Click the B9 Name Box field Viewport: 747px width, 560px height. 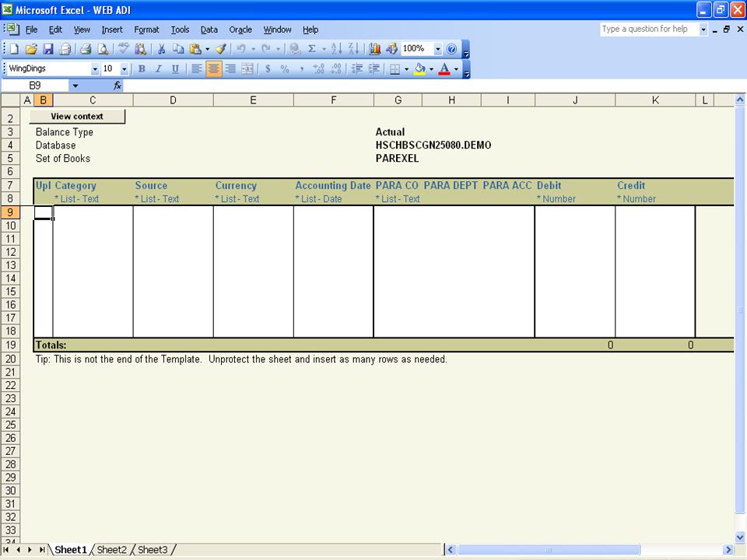pos(35,86)
